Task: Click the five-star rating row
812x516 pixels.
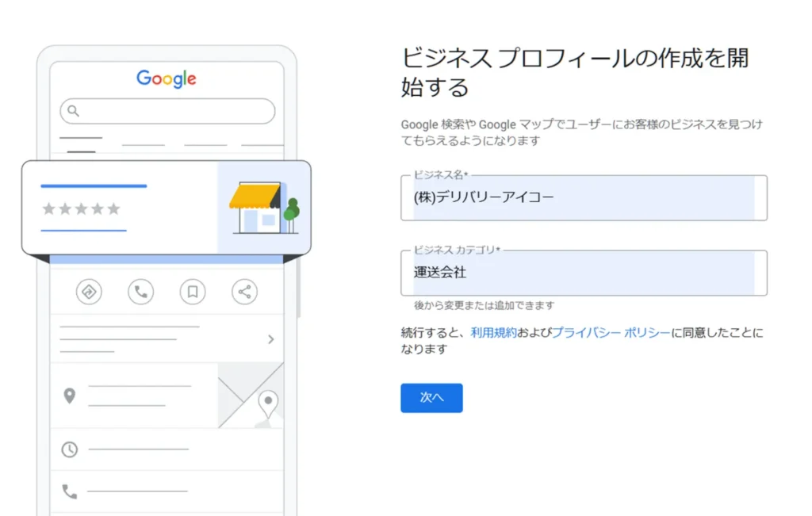Action: [x=81, y=208]
